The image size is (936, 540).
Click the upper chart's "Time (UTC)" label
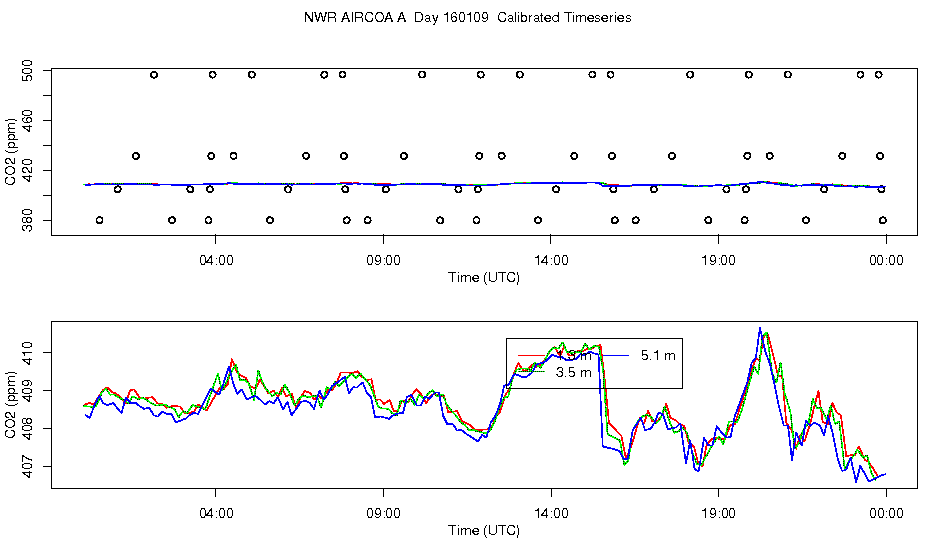pos(484,277)
